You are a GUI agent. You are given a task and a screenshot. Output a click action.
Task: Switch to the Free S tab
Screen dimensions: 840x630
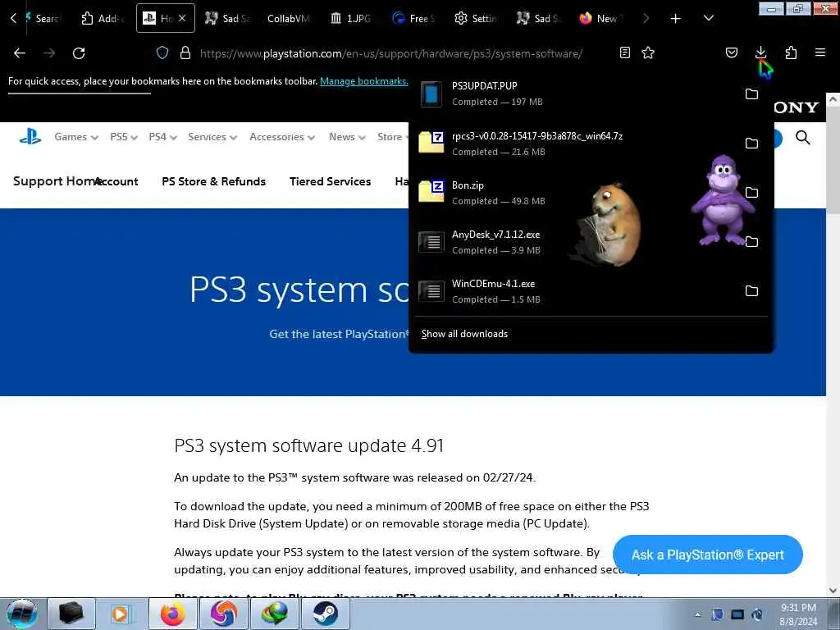413,19
